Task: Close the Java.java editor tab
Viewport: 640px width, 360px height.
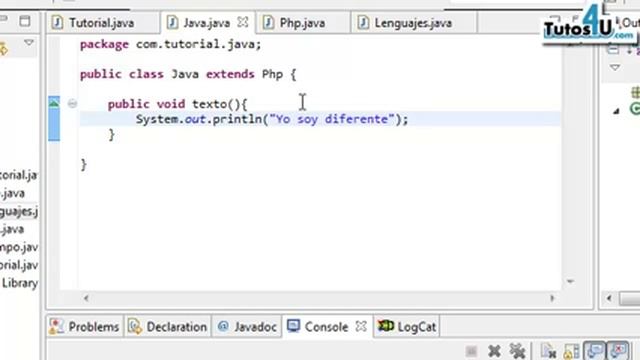Action: pyautogui.click(x=243, y=22)
